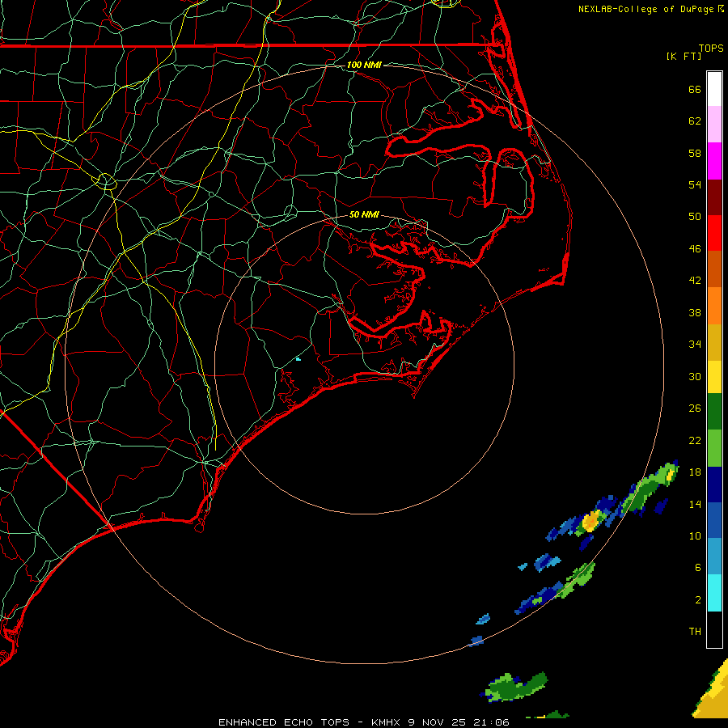728x728 pixels.
Task: Pick the bright orange legend swatch
Action: pyautogui.click(x=714, y=306)
